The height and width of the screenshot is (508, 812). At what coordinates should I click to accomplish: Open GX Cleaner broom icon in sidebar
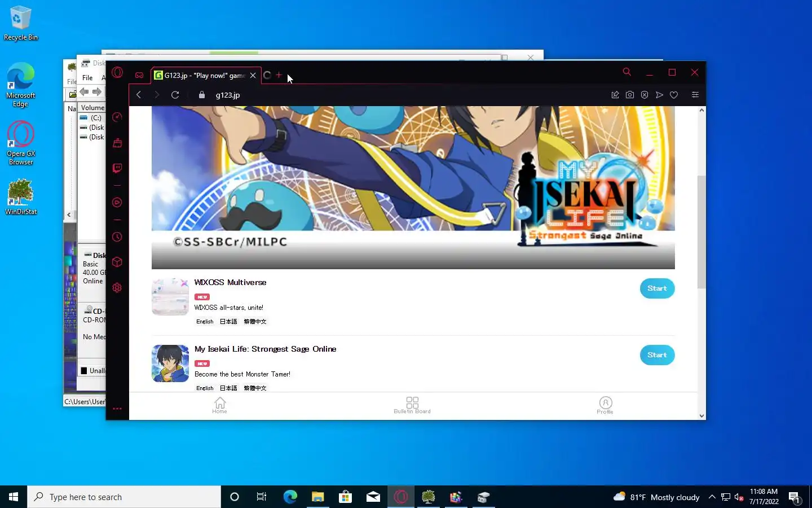117,143
